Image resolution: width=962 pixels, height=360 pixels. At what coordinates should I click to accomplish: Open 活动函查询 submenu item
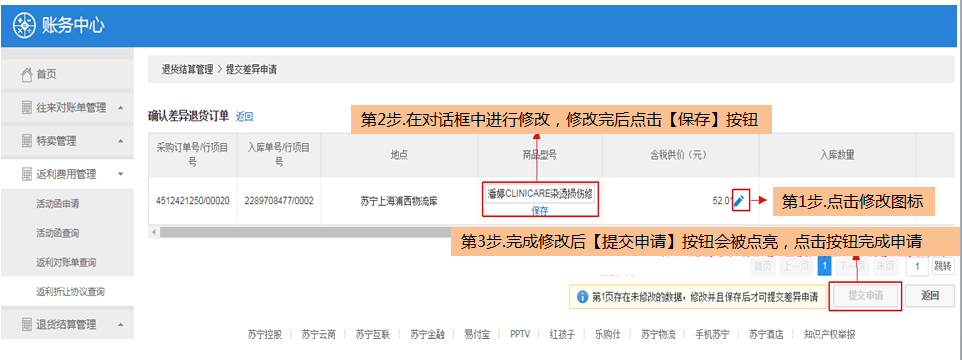(58, 233)
